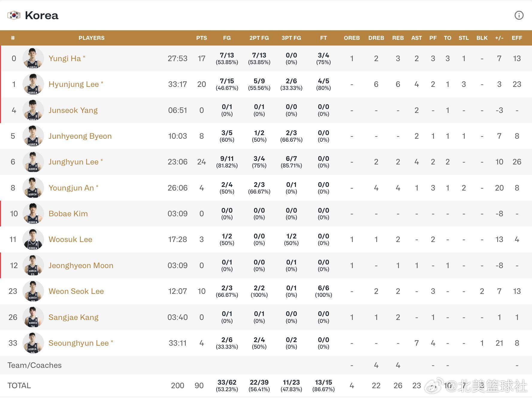532x399 pixels.
Task: Open the Sangjae Kang player link
Action: click(x=73, y=317)
